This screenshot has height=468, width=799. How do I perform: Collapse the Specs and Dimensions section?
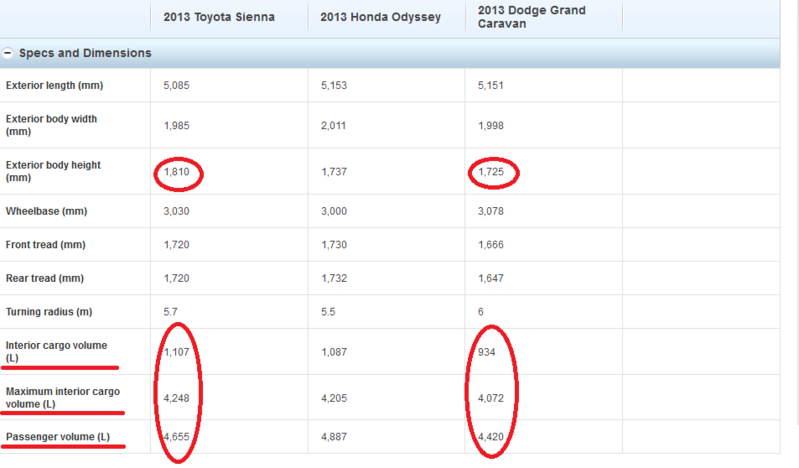7,53
